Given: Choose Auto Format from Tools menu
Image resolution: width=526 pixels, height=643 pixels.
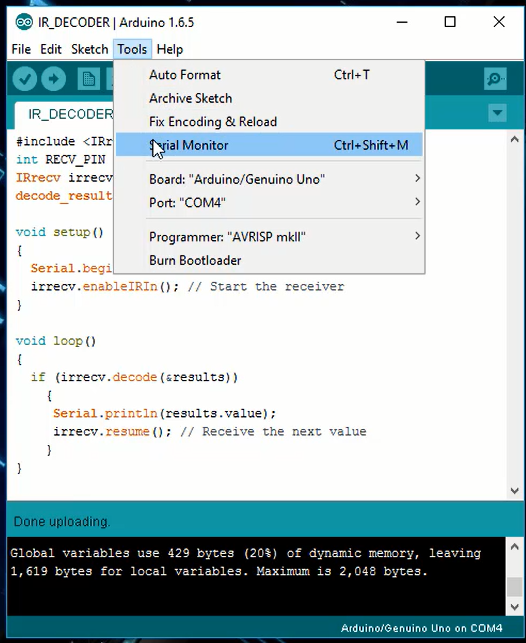Looking at the screenshot, I should [x=269, y=75].
